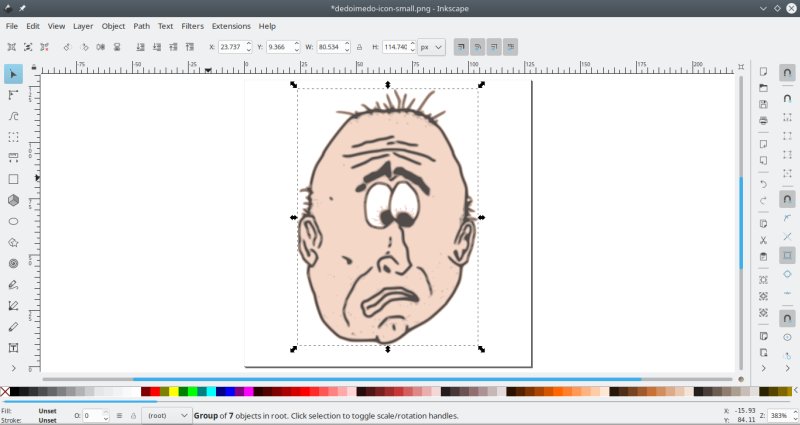
Task: Open the px units dropdown
Action: [431, 47]
